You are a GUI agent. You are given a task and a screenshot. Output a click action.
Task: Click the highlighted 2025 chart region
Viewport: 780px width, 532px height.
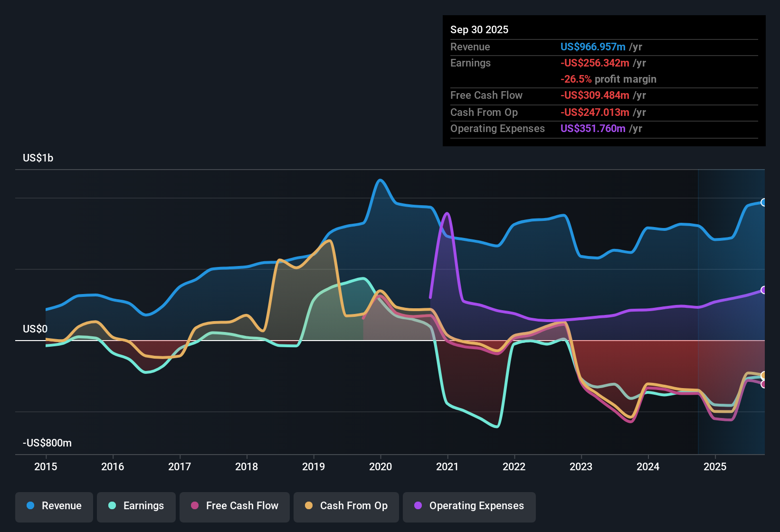[x=732, y=309]
